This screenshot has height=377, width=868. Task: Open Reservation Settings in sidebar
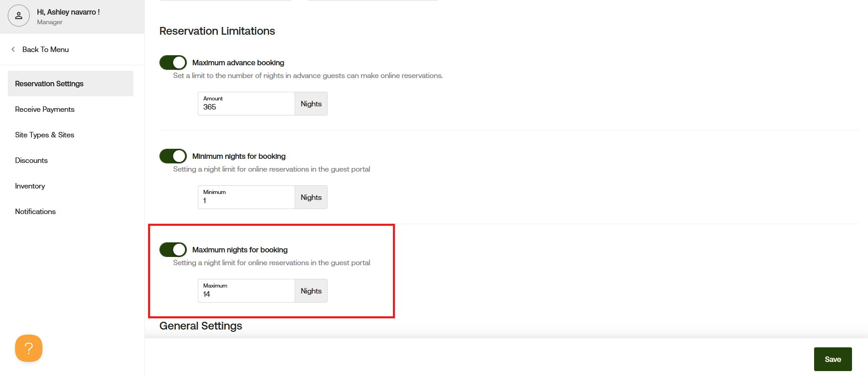click(70, 84)
